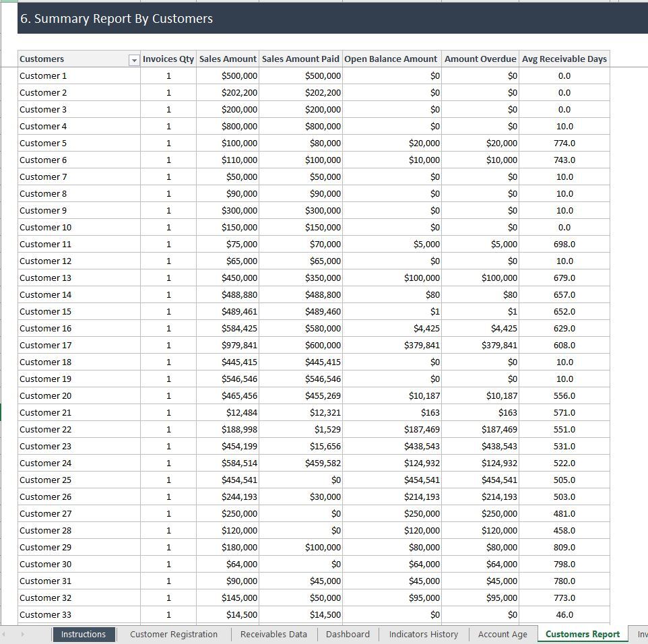Screen dimensions: 648x644
Task: Select the Customer 33 name cell
Action: click(79, 614)
